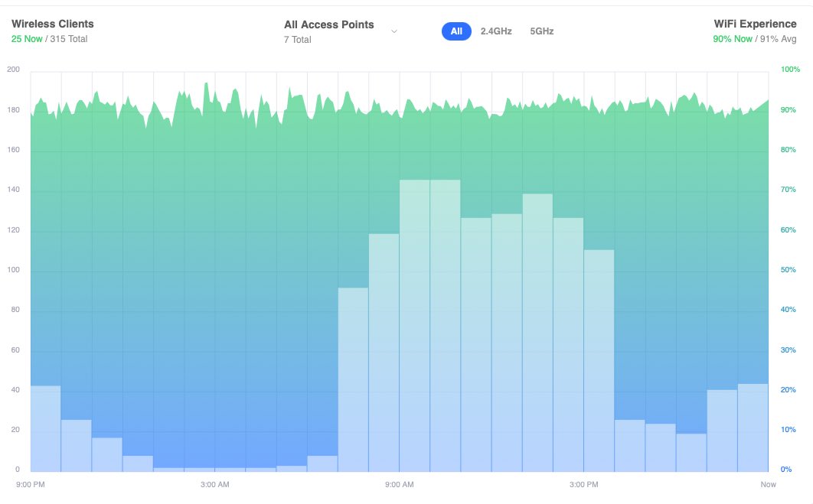Click the WiFi Experience heading
Image resolution: width=813 pixels, height=504 pixels.
pos(755,24)
